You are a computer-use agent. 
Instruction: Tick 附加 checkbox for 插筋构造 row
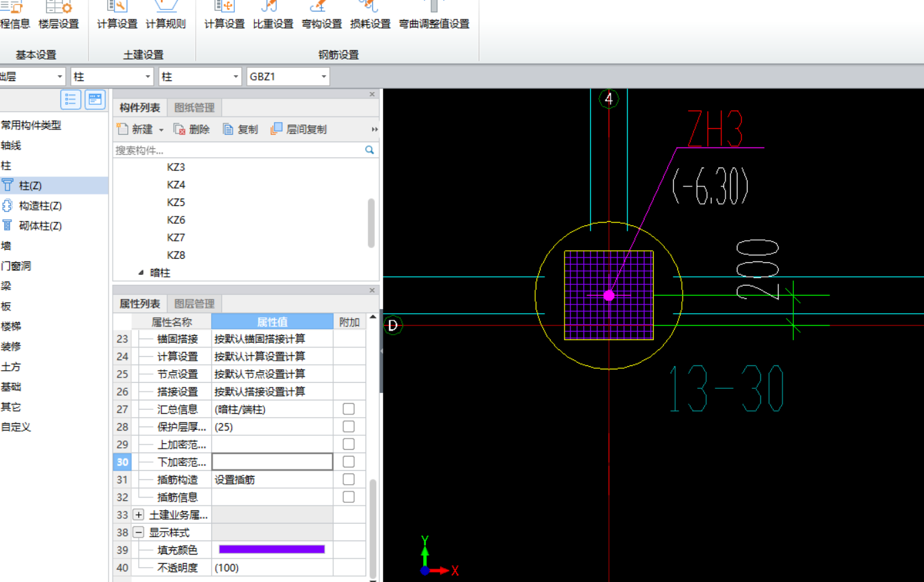pyautogui.click(x=349, y=479)
